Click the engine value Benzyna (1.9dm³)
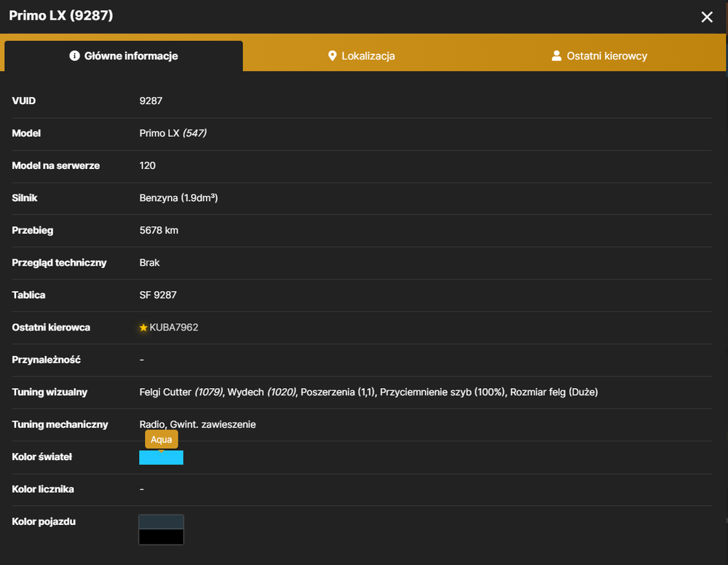 [x=178, y=198]
